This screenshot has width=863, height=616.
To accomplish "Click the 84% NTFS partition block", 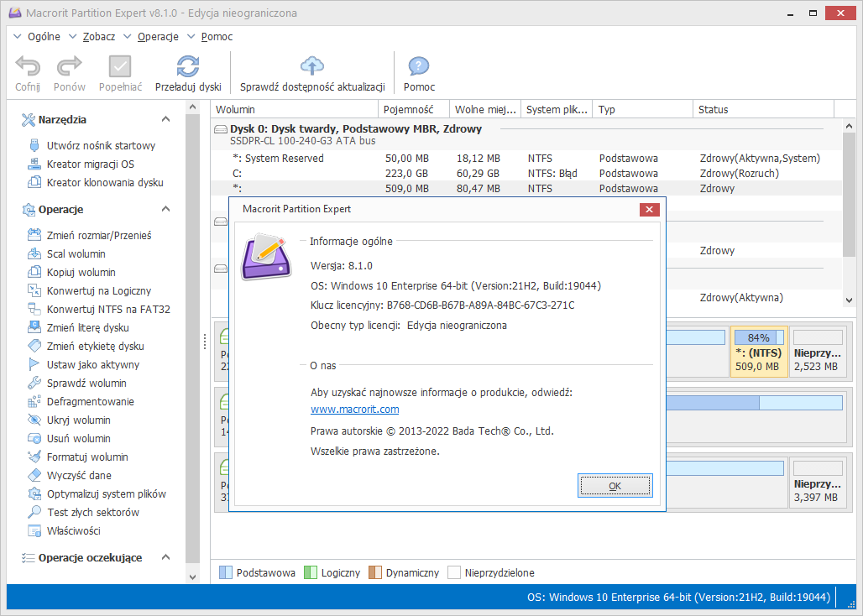I will (758, 352).
